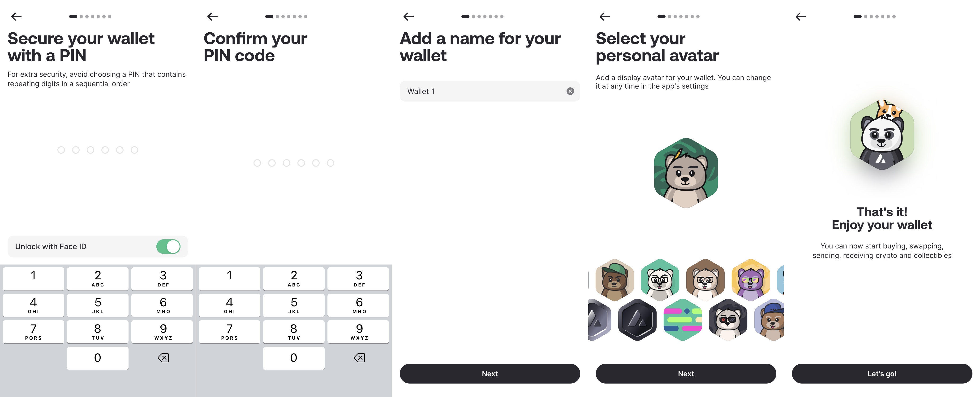This screenshot has width=980, height=397.
Task: Toggle the Unlock with Face ID switch
Action: click(x=168, y=246)
